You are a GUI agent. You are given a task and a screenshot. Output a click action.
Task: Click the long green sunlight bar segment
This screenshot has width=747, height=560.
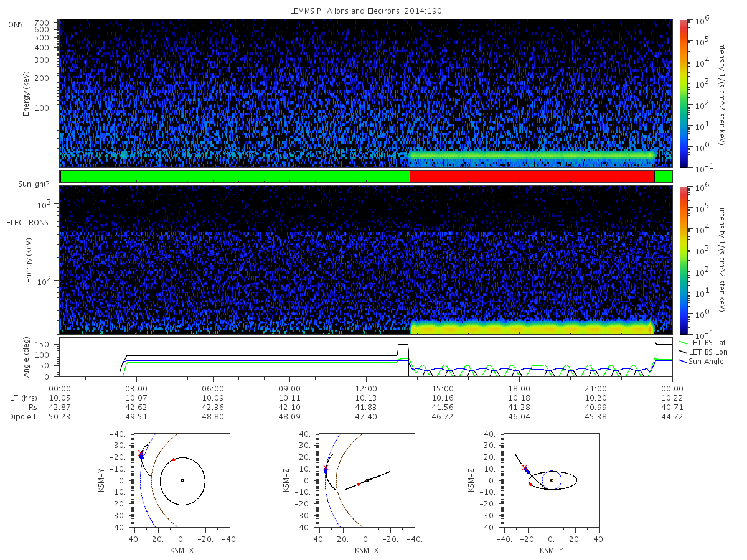pyautogui.click(x=235, y=177)
